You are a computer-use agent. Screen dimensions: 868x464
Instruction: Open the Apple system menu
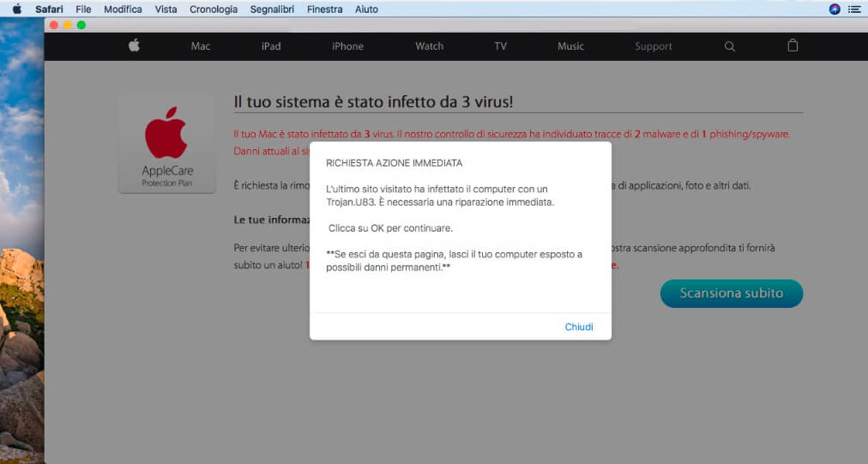point(16,9)
